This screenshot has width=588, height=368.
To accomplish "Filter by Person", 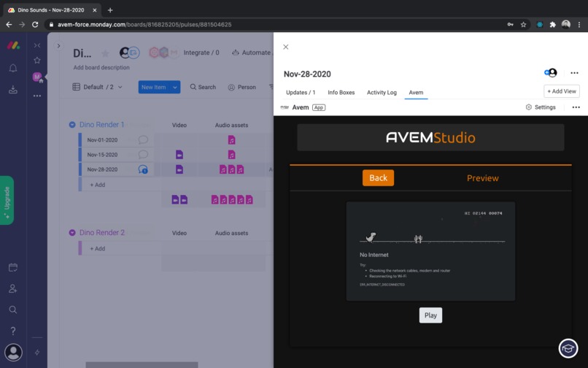I will [x=242, y=87].
